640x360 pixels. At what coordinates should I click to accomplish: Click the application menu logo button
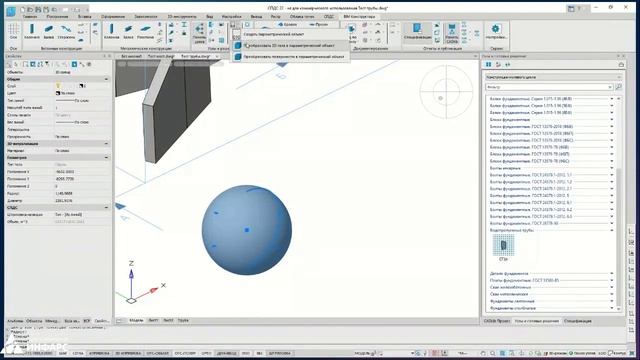point(11,11)
